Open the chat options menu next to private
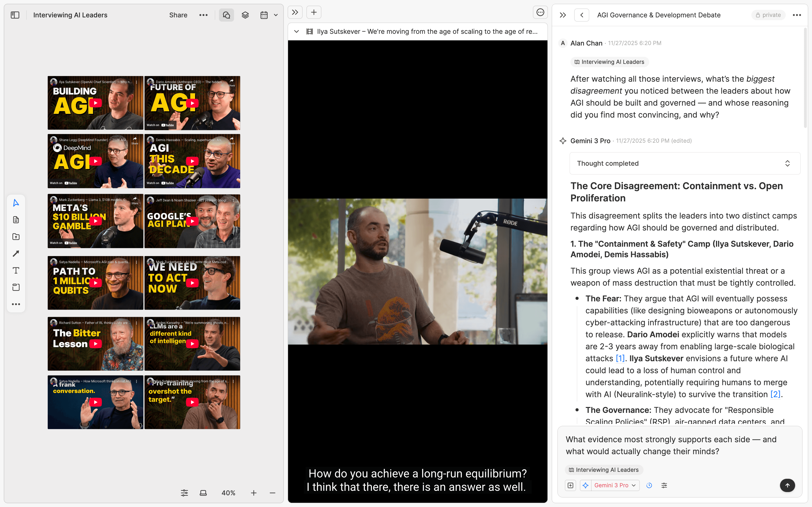This screenshot has height=507, width=812. [x=797, y=15]
